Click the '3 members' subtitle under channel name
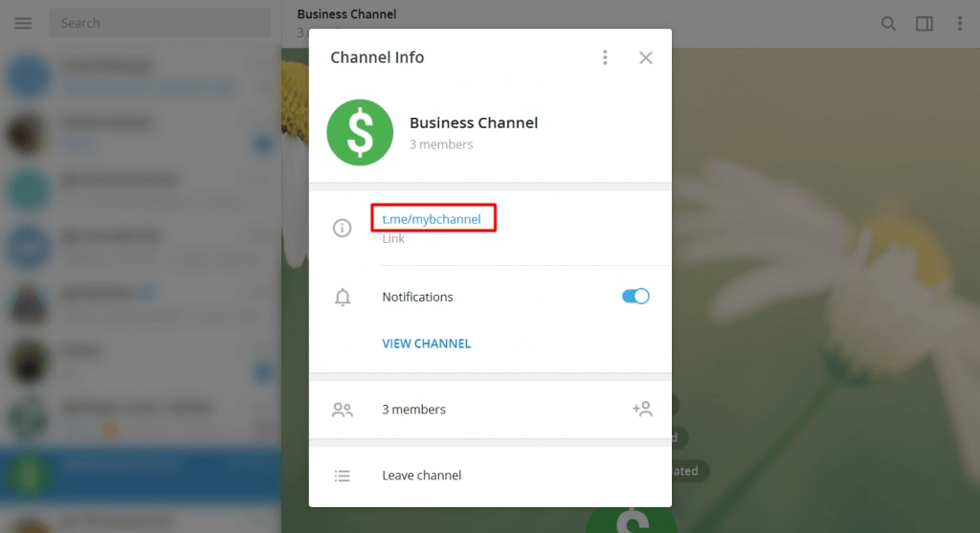This screenshot has width=980, height=533. 441,144
